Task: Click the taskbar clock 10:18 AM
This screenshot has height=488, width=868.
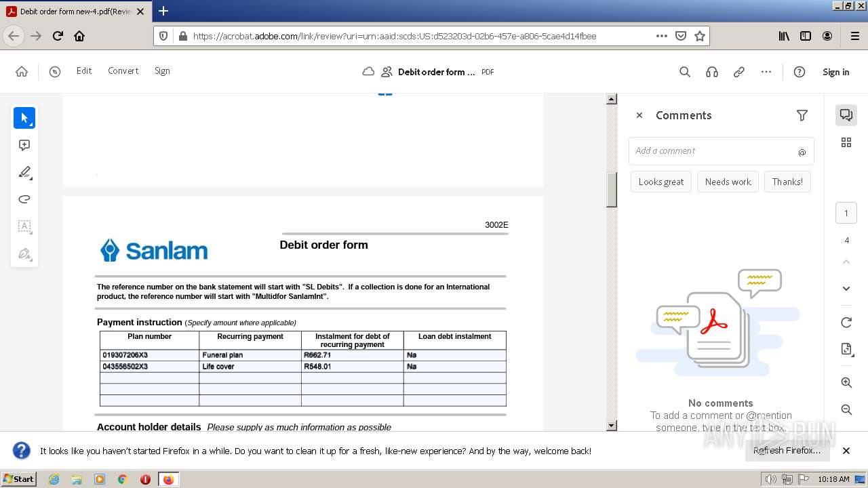Action: tap(833, 479)
